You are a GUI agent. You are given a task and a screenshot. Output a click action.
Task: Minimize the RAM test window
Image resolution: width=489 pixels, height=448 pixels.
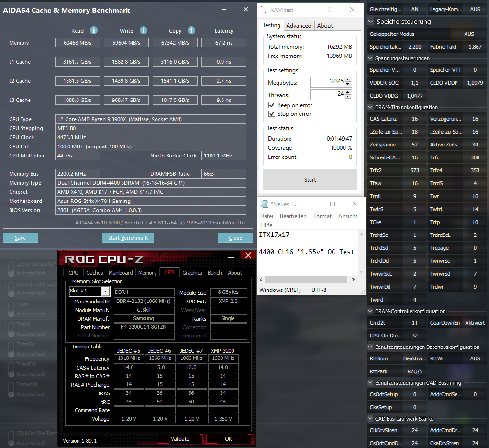click(x=309, y=10)
